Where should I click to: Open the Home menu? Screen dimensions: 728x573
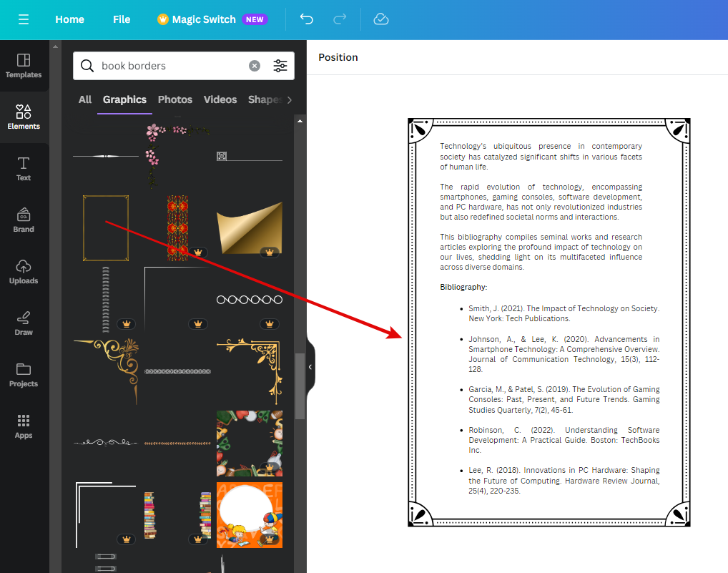pos(69,19)
